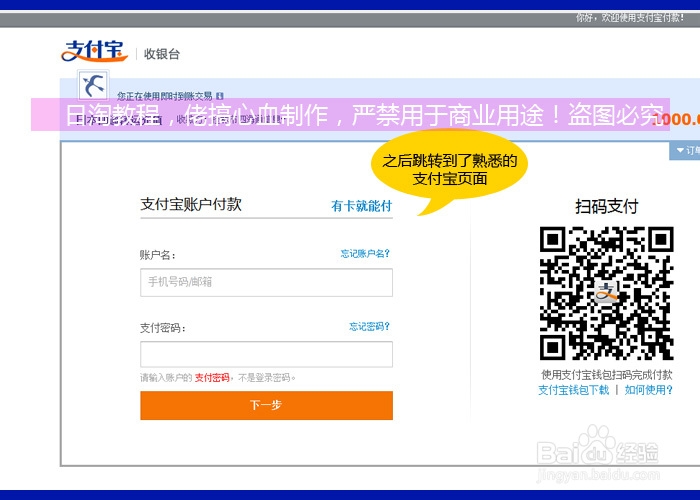Click the 你好，欢迎使用支付宝付款 greeting text
This screenshot has height=500, width=700.
click(x=629, y=18)
